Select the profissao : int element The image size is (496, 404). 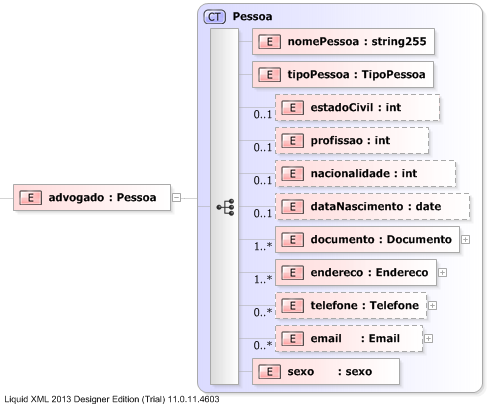point(352,141)
